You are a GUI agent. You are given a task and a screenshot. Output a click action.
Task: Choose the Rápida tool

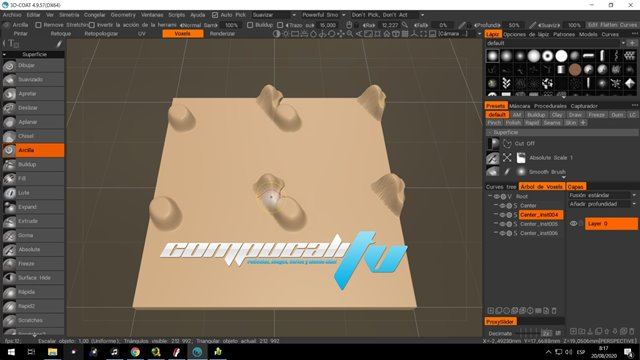point(33,292)
